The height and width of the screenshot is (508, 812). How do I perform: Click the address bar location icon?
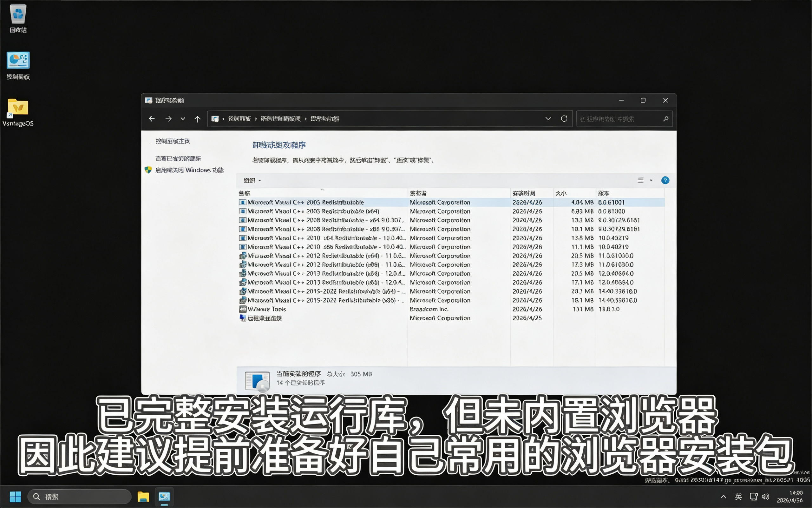215,119
